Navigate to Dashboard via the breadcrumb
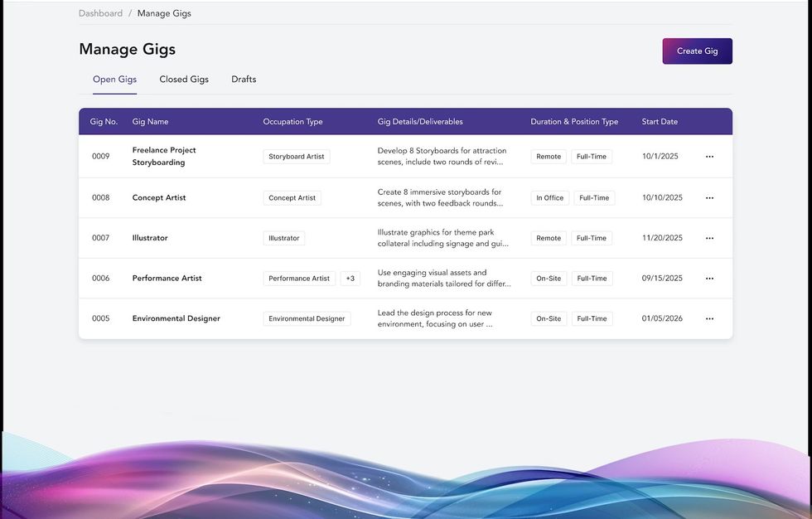Image resolution: width=812 pixels, height=519 pixels. 100,12
